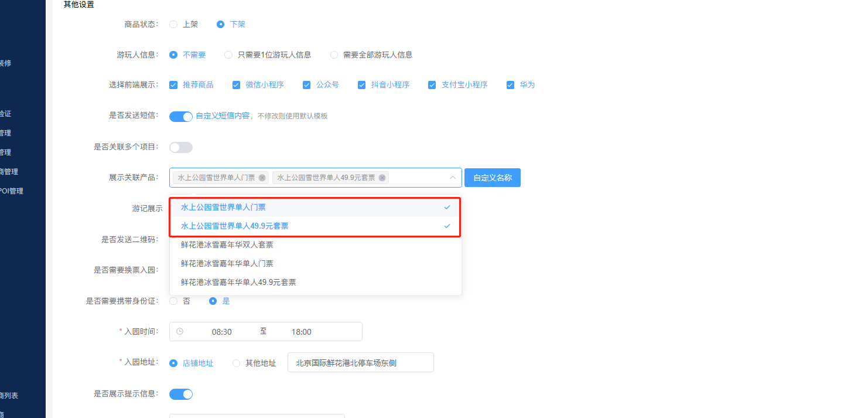
Task: Click the 入园地址 address input field
Action: [x=360, y=362]
